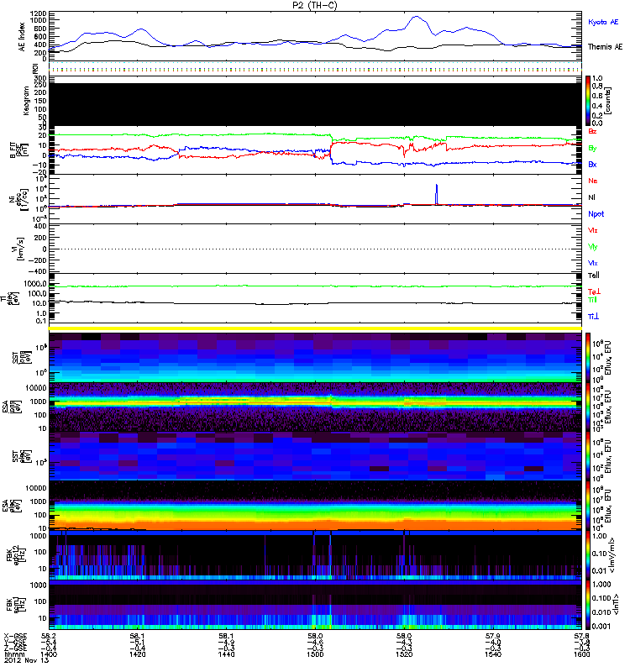Click the "AE Index" y-axis label

(22, 37)
